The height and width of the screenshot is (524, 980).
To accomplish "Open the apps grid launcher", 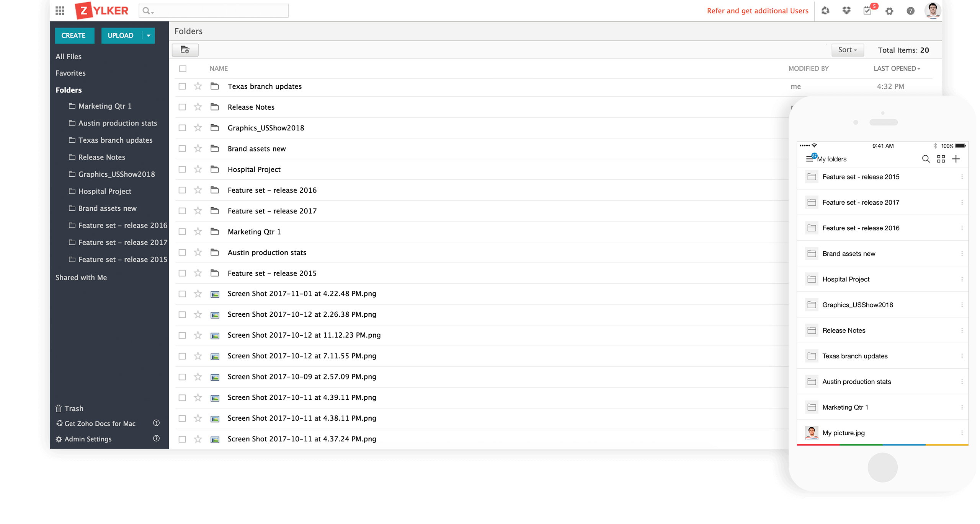I will tap(60, 10).
